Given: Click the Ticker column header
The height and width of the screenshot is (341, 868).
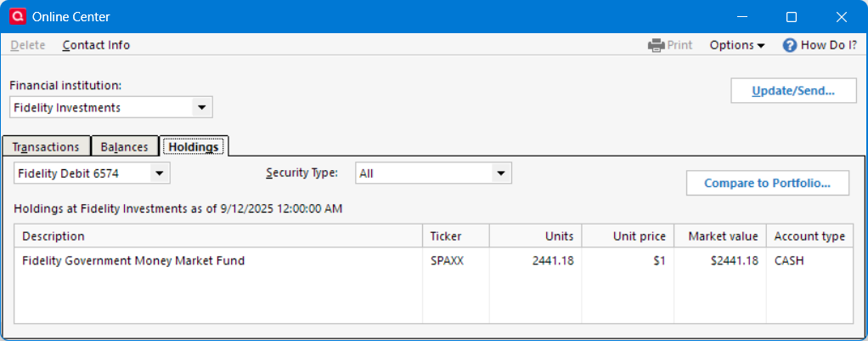Looking at the screenshot, I should (x=456, y=236).
